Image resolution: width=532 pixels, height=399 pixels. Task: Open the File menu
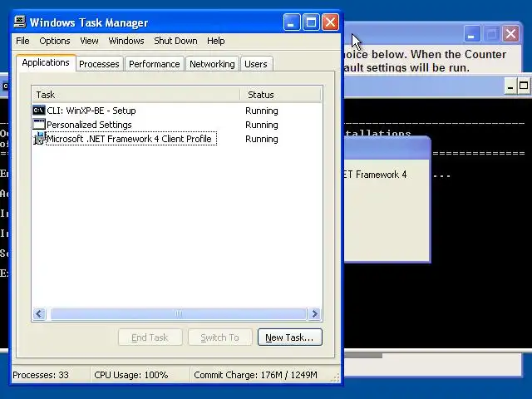(x=22, y=41)
